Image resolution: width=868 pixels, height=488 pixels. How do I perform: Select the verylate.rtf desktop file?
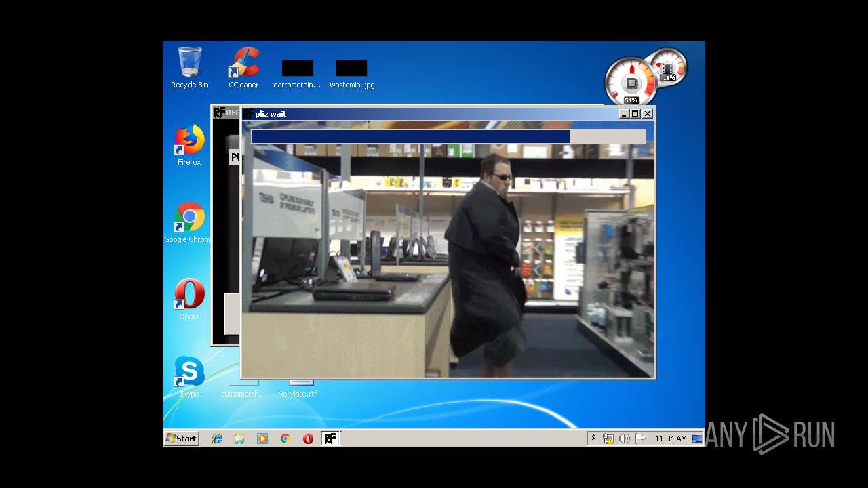pyautogui.click(x=298, y=389)
